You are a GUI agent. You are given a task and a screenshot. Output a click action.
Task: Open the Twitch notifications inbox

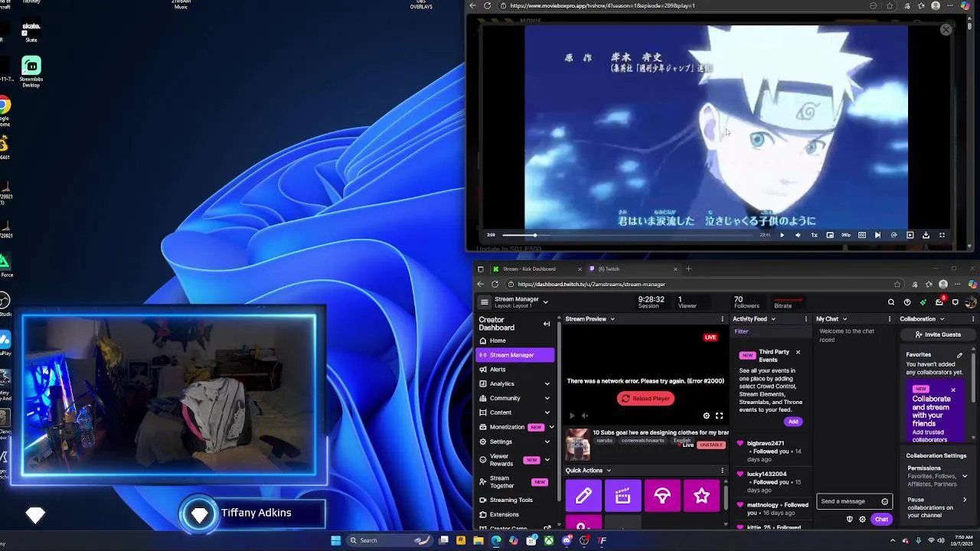[939, 302]
